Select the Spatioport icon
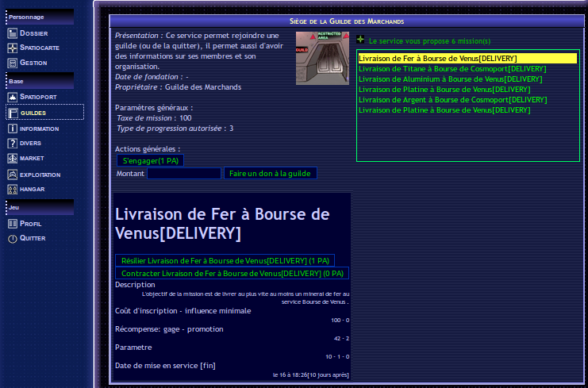588x388 pixels. click(13, 97)
